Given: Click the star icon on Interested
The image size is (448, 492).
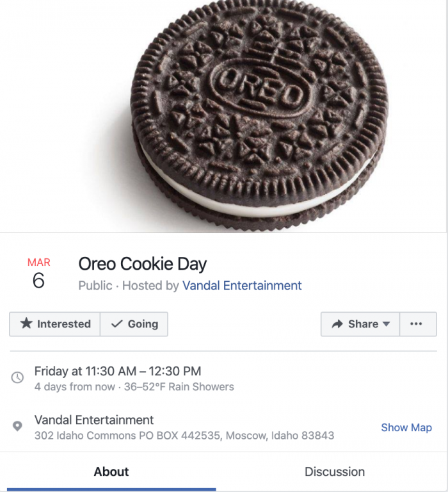Looking at the screenshot, I should click(26, 324).
